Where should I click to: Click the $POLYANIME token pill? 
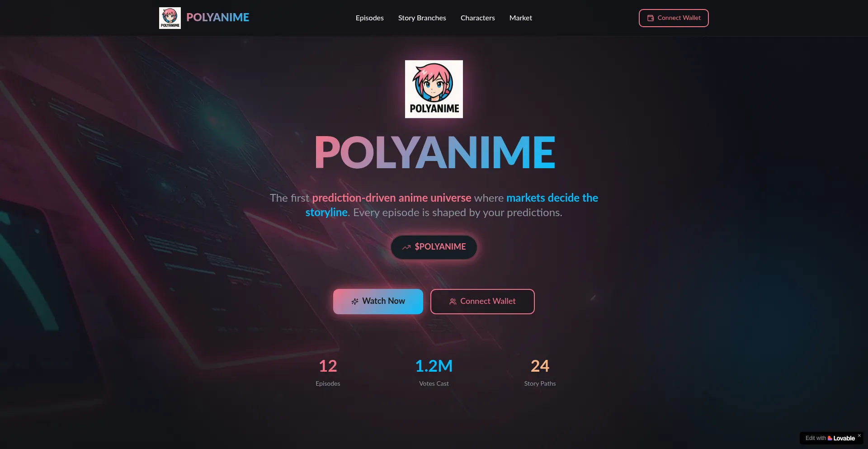pyautogui.click(x=434, y=247)
